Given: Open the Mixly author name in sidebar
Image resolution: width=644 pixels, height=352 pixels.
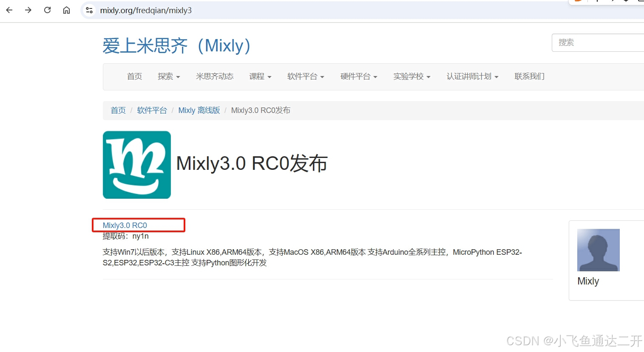Looking at the screenshot, I should point(588,281).
